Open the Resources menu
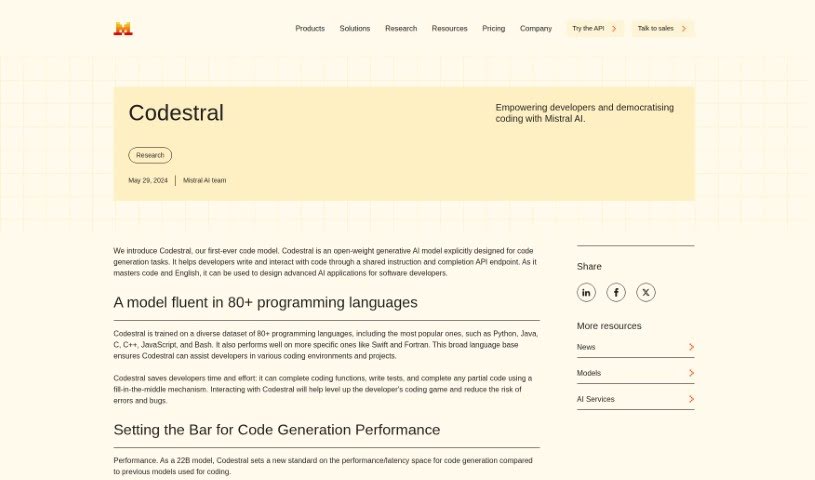Screen dimensions: 815x480 [450, 29]
